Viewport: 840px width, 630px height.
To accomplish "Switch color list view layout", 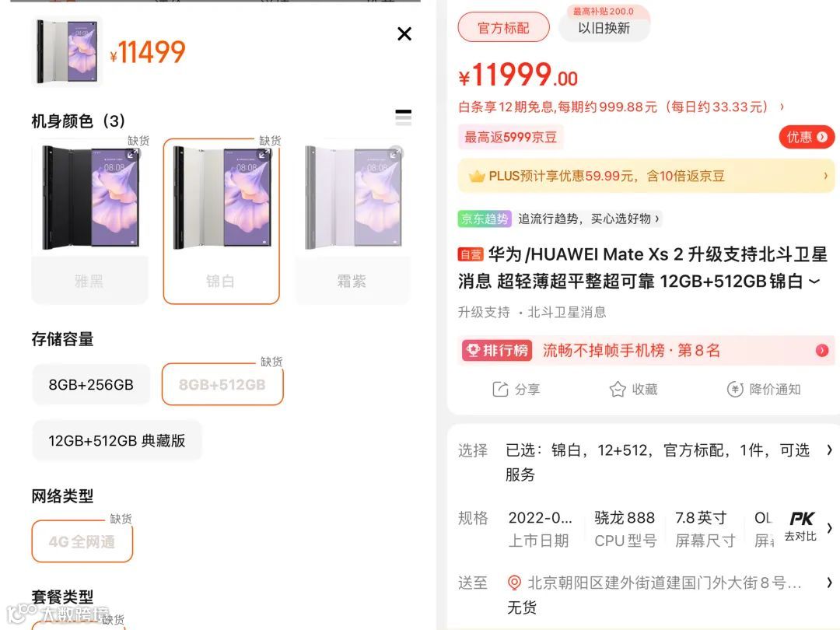I will [x=403, y=117].
